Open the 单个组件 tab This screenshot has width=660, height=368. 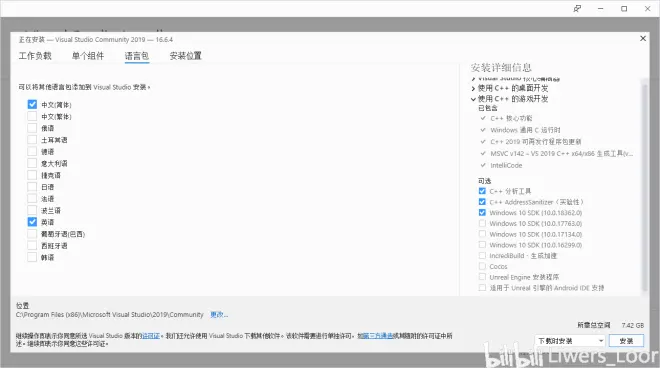click(88, 56)
